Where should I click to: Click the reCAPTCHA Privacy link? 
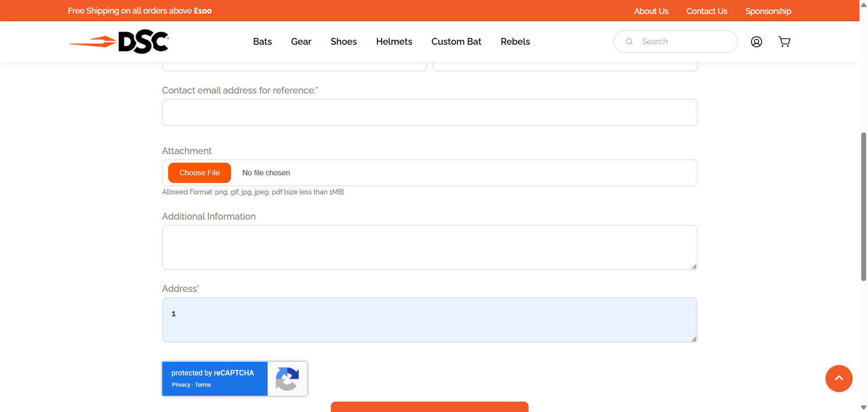pos(181,385)
